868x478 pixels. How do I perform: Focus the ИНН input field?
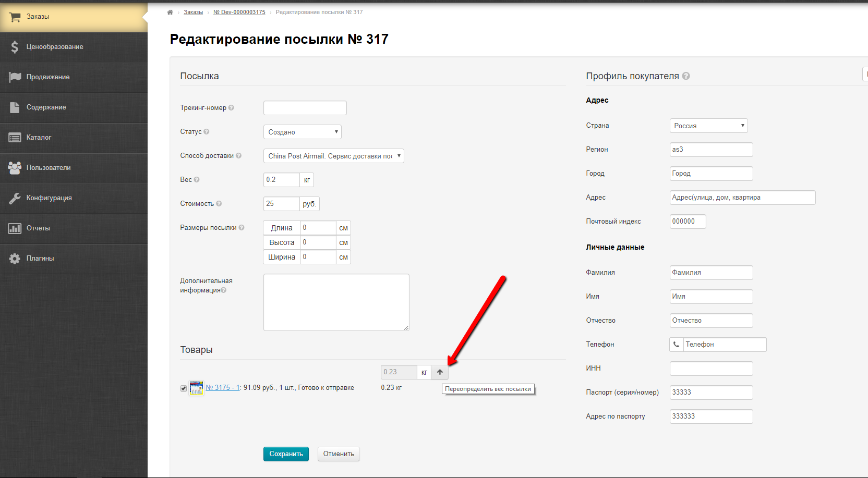[712, 369]
